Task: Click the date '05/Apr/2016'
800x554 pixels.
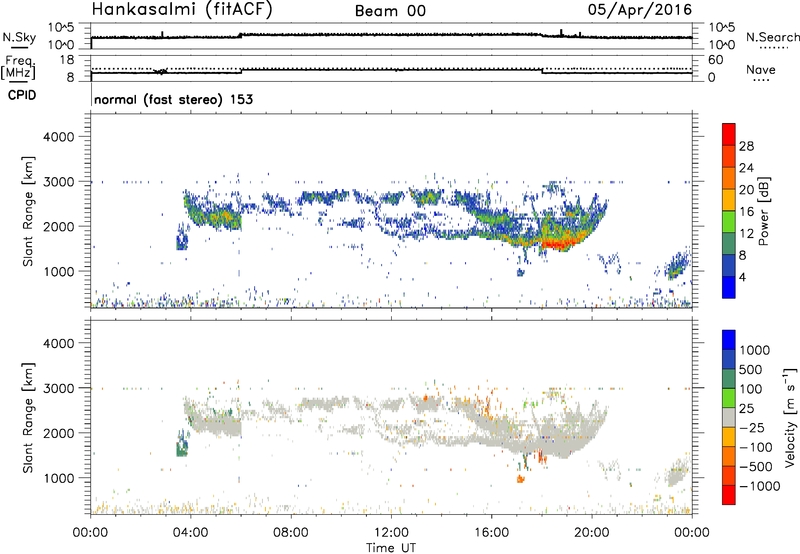Action: pos(640,10)
